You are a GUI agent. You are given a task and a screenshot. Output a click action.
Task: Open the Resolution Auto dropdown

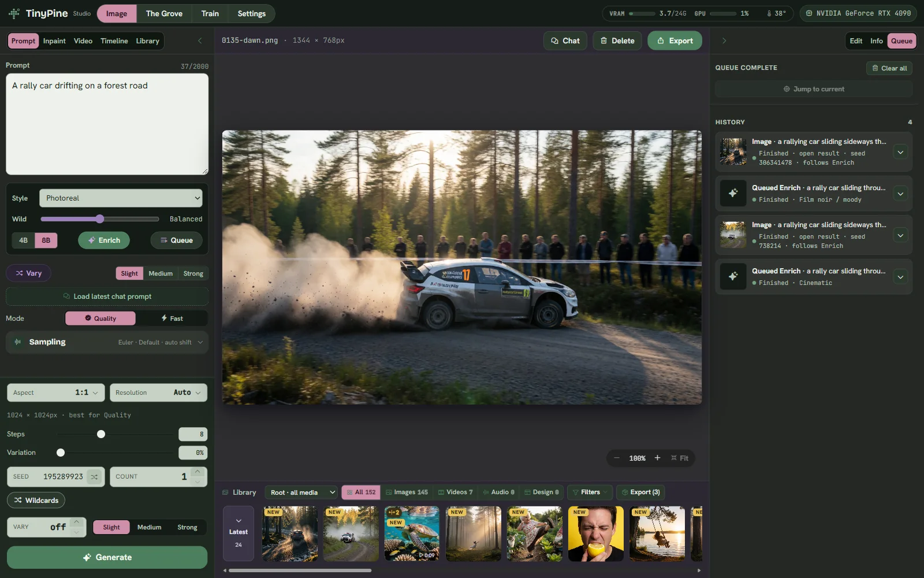158,392
